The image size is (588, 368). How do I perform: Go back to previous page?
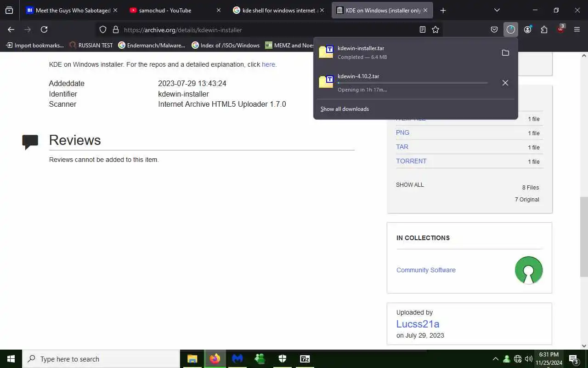tap(11, 29)
